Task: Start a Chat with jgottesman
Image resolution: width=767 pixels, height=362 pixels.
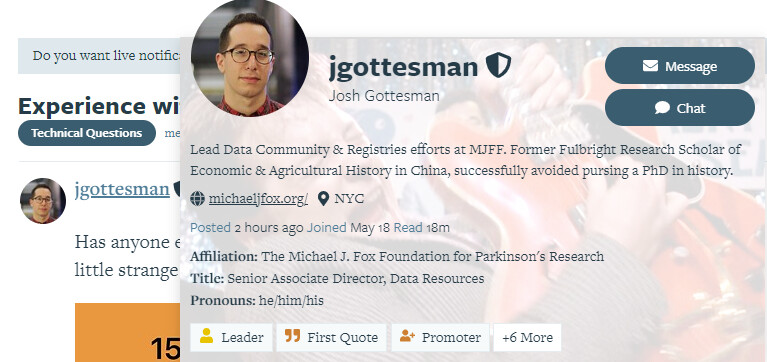Action: click(679, 108)
